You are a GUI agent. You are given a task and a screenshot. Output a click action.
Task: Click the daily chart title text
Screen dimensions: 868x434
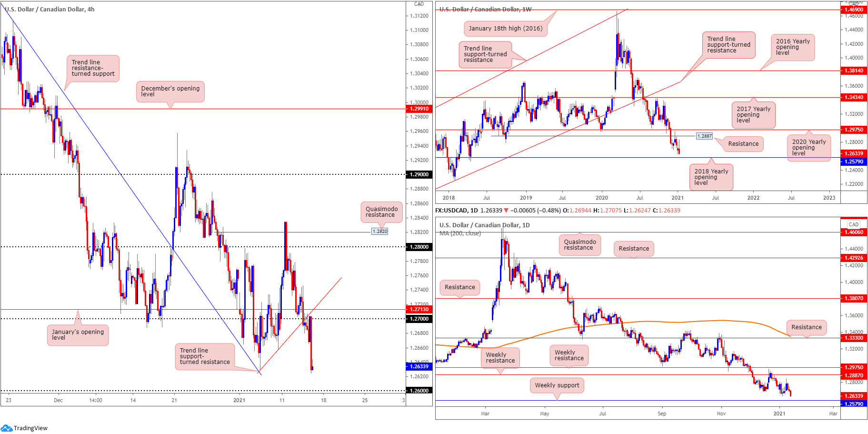coord(484,225)
